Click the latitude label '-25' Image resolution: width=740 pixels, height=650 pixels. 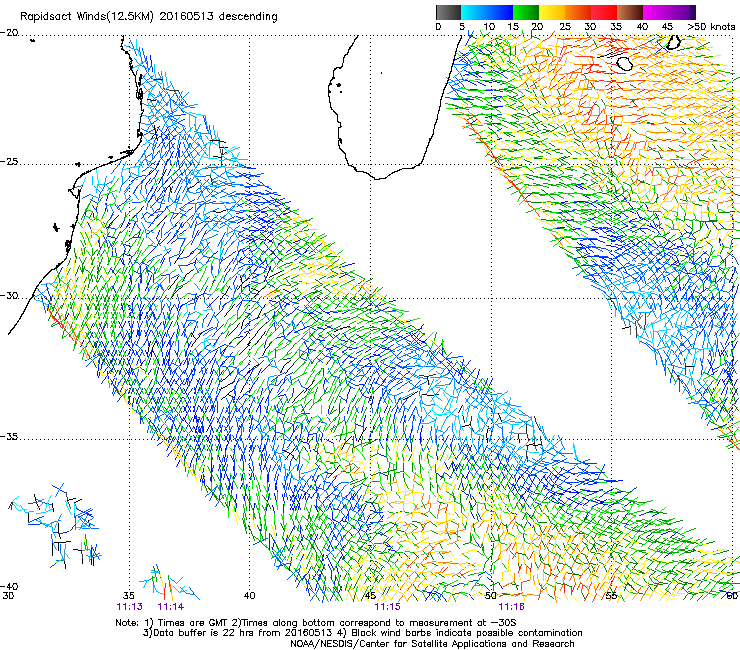9,162
